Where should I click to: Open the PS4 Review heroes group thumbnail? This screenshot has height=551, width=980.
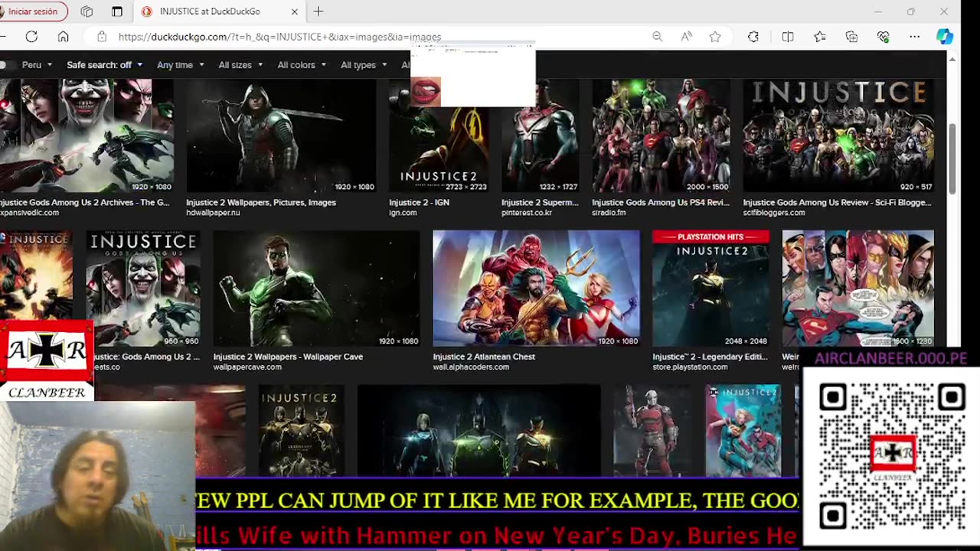click(x=661, y=135)
